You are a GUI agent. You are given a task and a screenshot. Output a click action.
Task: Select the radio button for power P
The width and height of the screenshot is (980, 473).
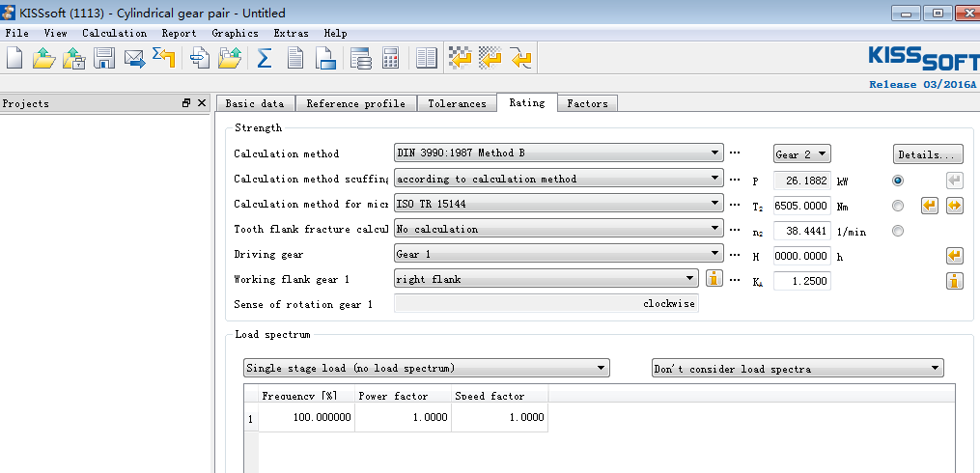coord(898,181)
